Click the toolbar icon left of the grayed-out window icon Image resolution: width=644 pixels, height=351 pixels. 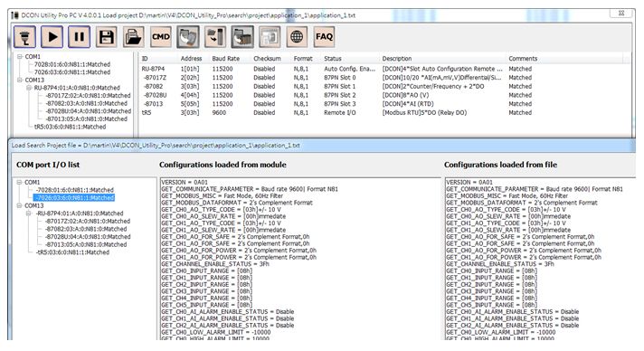point(242,37)
